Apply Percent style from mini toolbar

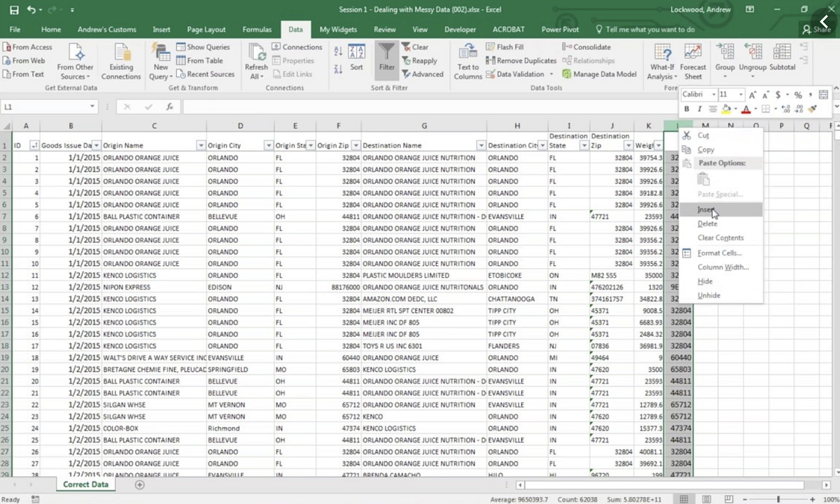tap(797, 94)
